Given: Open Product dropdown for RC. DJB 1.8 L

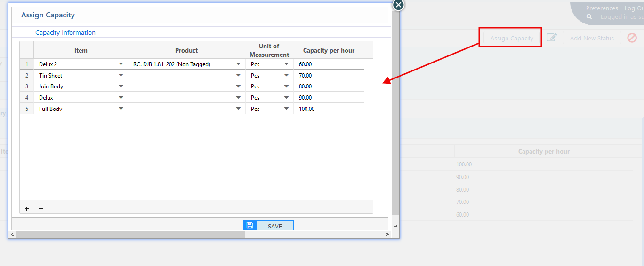Looking at the screenshot, I should (238, 64).
